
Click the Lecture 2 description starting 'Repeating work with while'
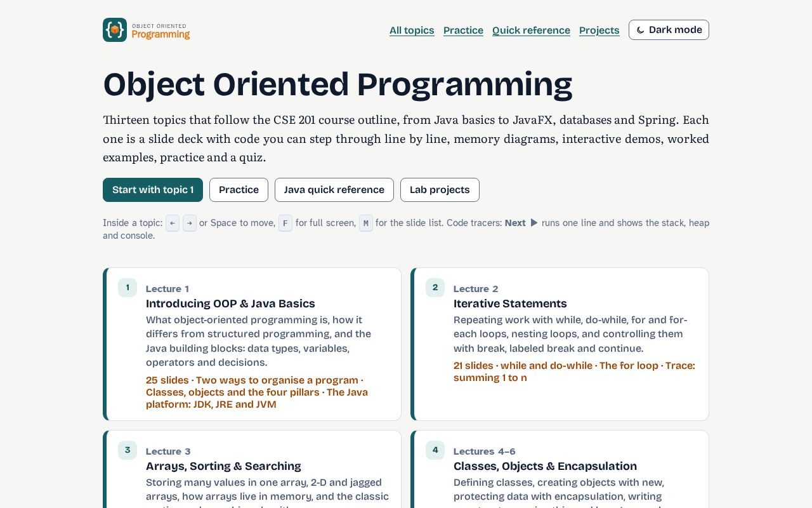(570, 334)
